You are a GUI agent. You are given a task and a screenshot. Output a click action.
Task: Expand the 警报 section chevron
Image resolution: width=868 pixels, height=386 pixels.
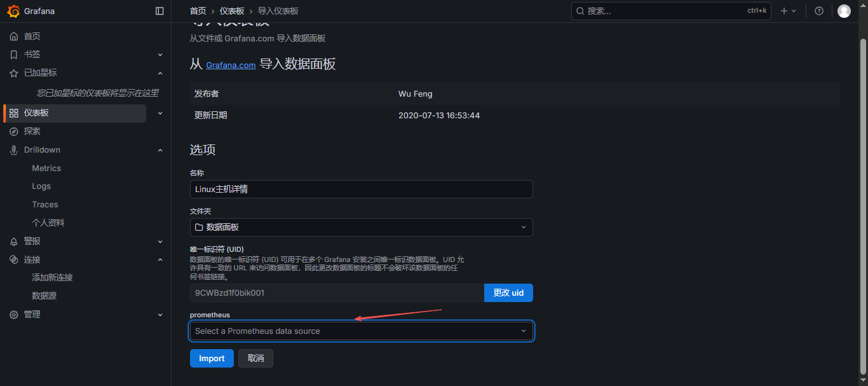point(160,242)
